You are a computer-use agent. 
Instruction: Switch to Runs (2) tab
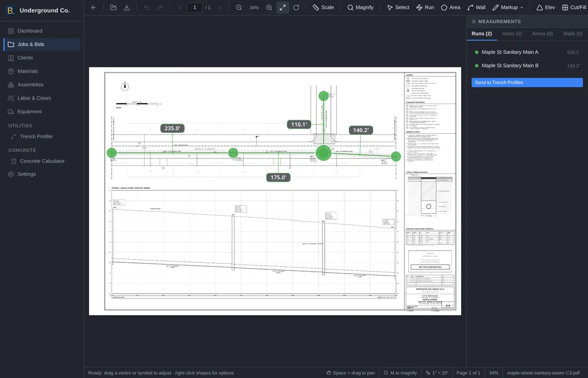[482, 34]
